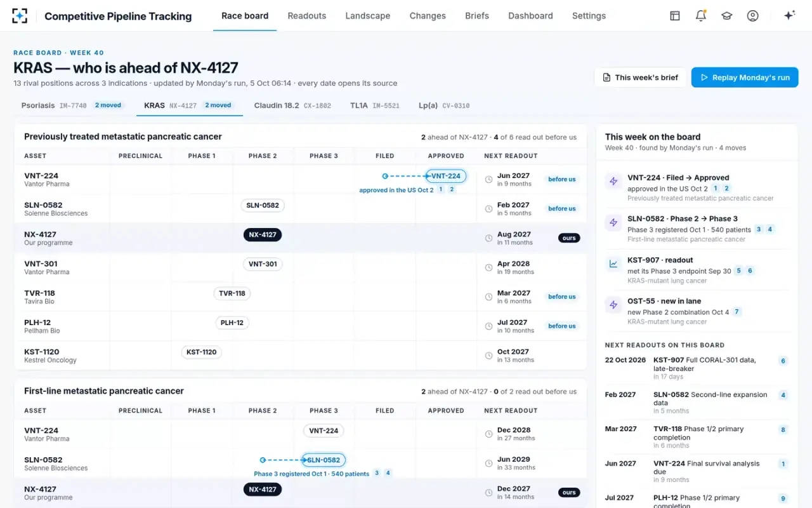Click clock icon next to Oct 2027 readout

pos(488,356)
